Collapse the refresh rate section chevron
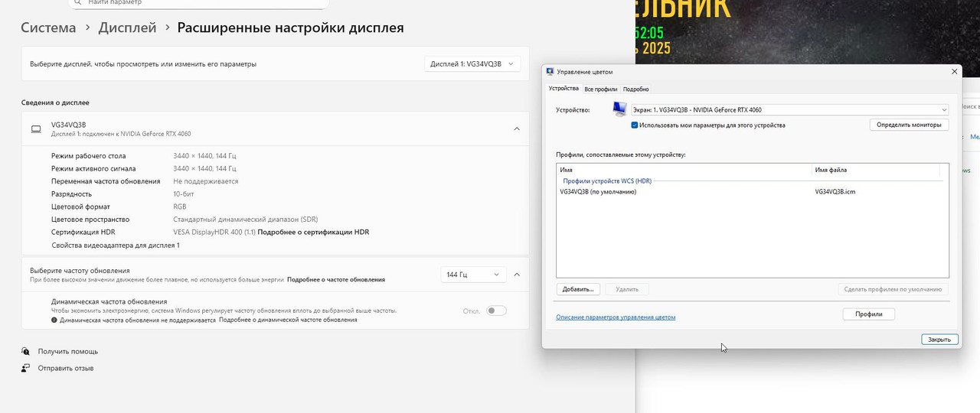This screenshot has height=413, width=980. (517, 275)
